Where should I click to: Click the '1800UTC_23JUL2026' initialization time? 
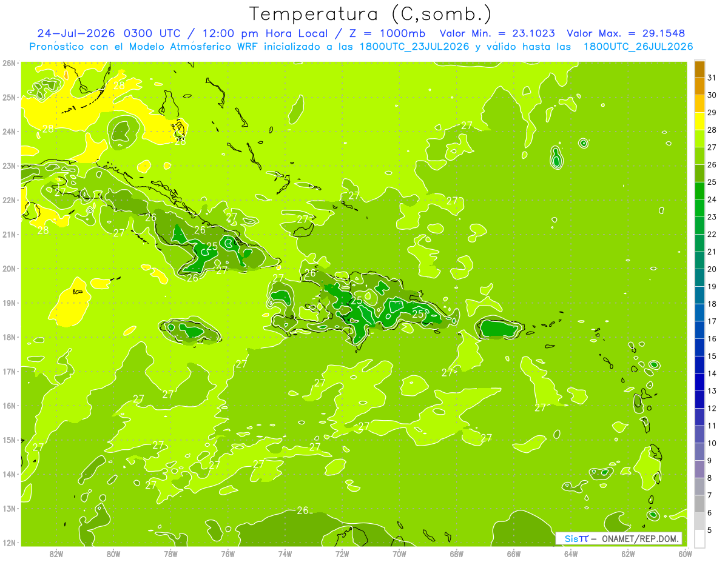point(414,47)
